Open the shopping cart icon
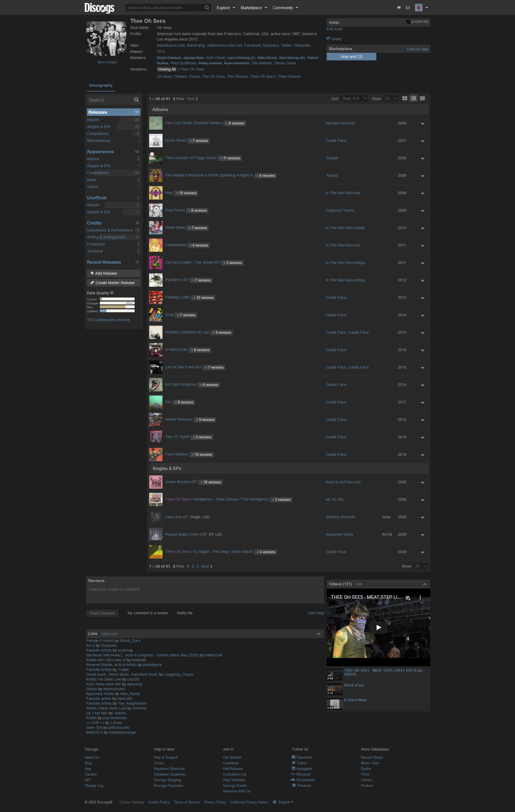The width and height of the screenshot is (515, 812). (x=399, y=8)
